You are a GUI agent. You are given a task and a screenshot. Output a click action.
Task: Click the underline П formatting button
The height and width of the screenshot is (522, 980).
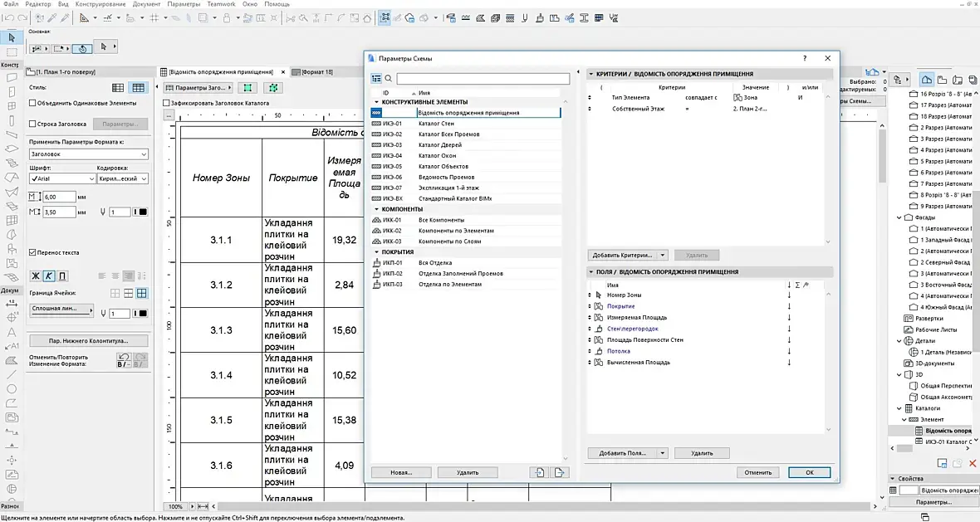62,276
